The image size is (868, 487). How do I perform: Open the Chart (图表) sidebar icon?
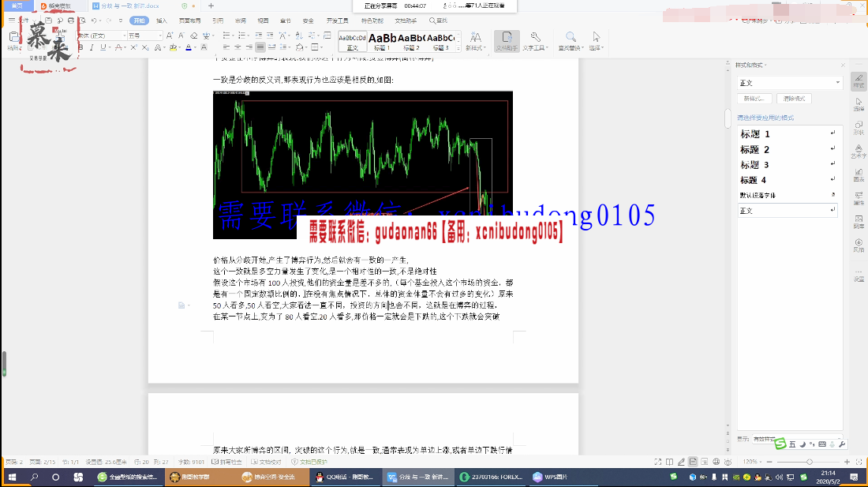[x=859, y=175]
